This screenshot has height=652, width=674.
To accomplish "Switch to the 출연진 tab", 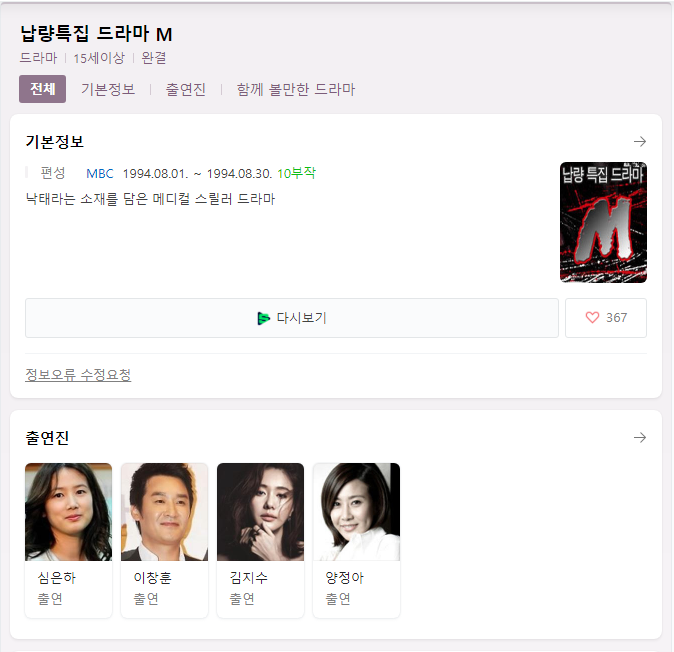I will click(x=186, y=89).
